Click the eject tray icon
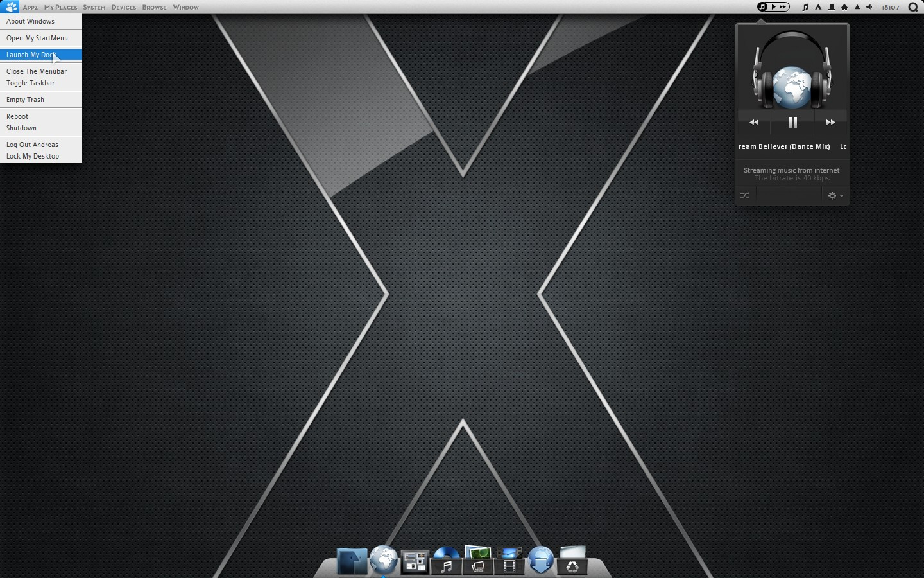The image size is (924, 578). point(857,7)
